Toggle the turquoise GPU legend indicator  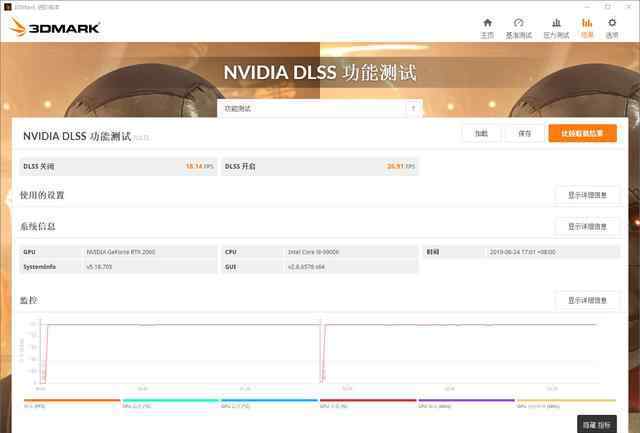coord(171,404)
